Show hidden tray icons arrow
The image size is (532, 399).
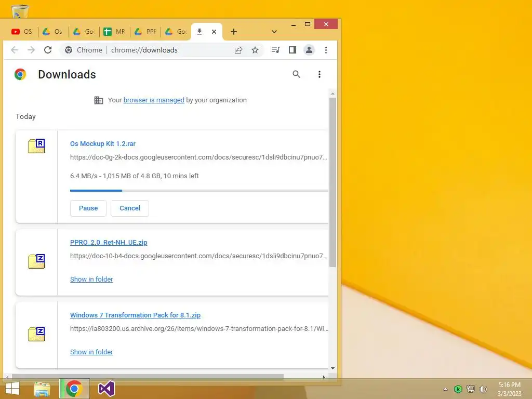445,389
